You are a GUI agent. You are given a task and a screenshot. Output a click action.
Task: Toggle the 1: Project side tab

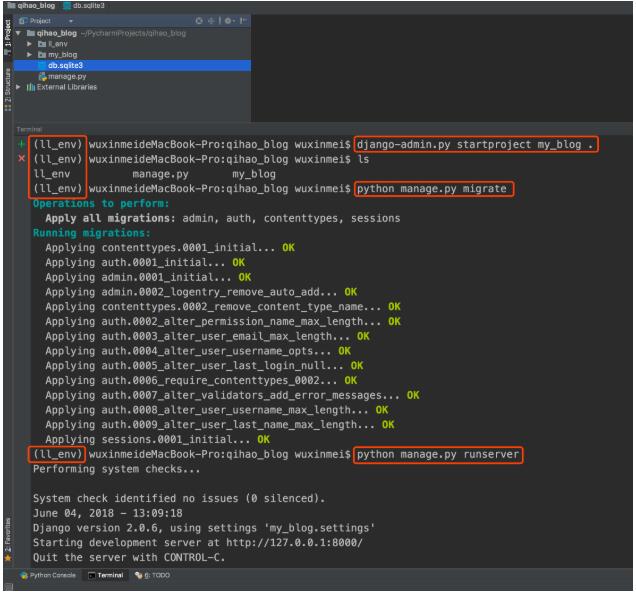[8, 36]
